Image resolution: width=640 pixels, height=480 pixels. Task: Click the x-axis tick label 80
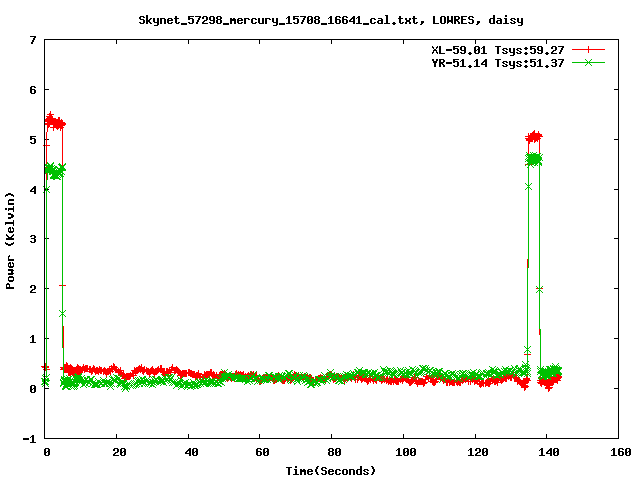pyautogui.click(x=334, y=452)
